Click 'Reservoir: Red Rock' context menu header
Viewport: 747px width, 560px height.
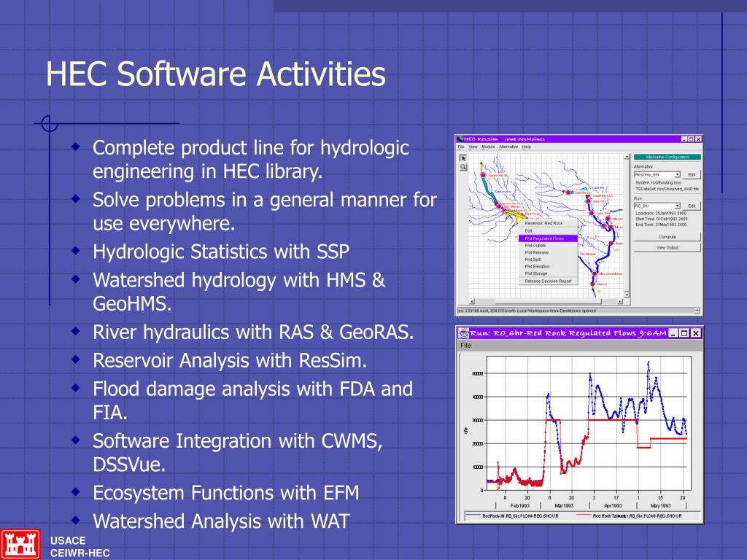coord(543,223)
